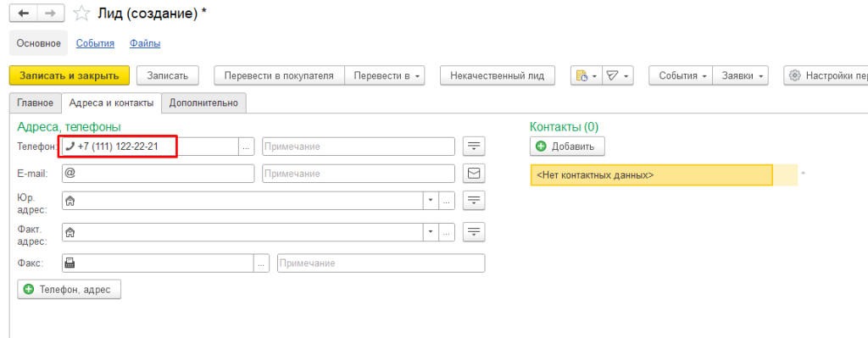
Task: Select the Адреса и контакты tab
Action: (x=111, y=103)
